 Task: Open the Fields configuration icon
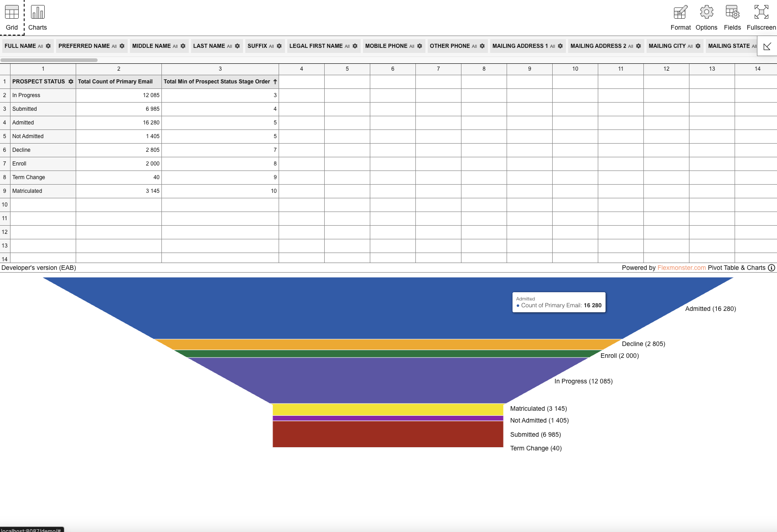732,12
